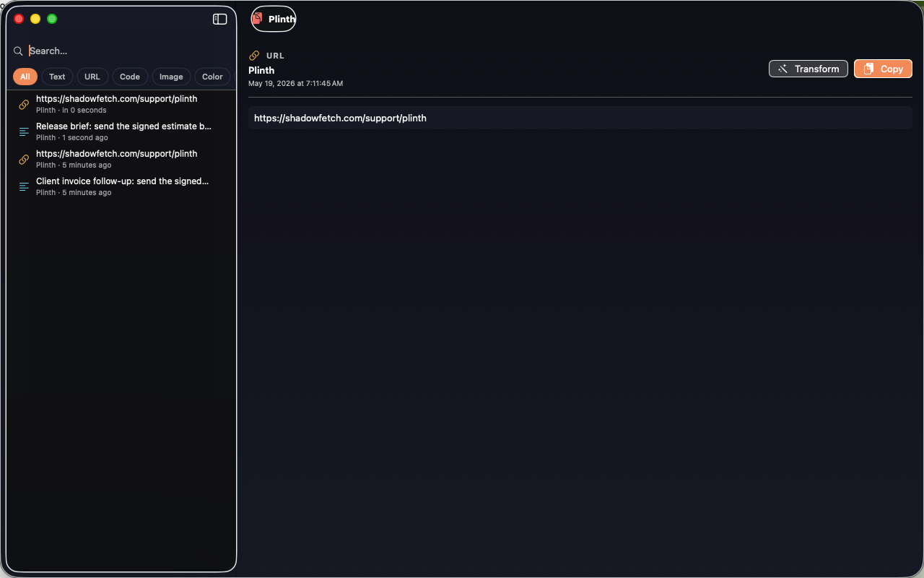924x578 pixels.
Task: Click the magic wand icon on Transform
Action: pyautogui.click(x=783, y=69)
